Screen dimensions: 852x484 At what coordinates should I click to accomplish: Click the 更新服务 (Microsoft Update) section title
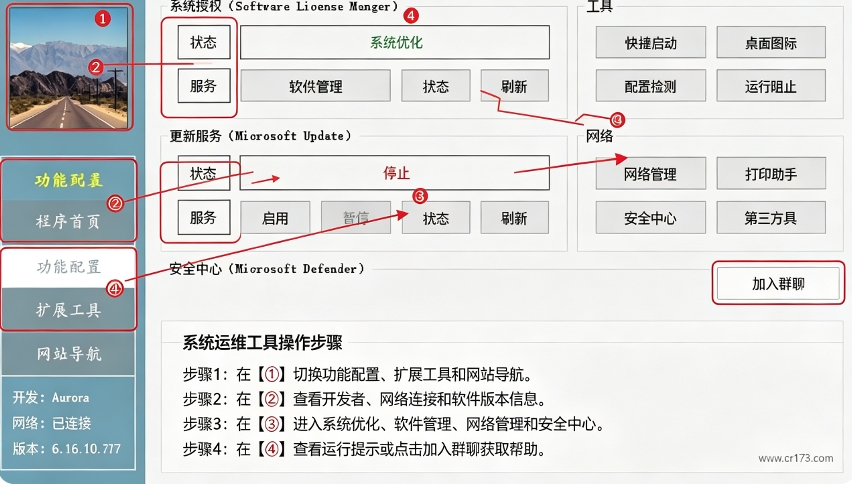pos(260,136)
